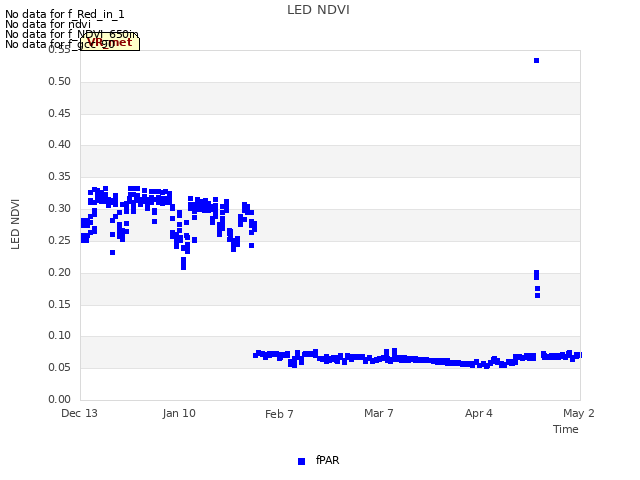640x480 pixels.
Task: Click the 0.10 y-axis tick label
Action: click(x=60, y=336)
